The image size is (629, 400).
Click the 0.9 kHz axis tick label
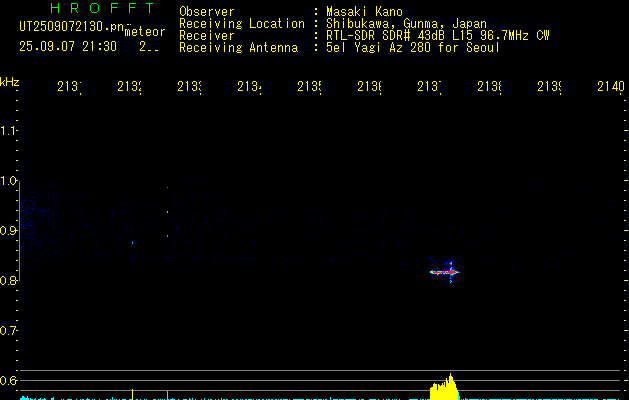(x=8, y=231)
